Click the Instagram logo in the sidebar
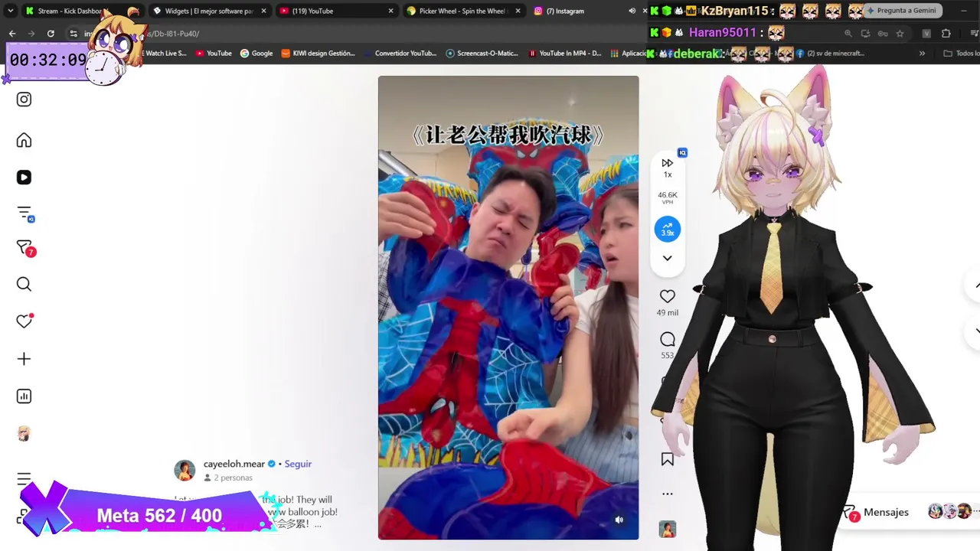This screenshot has width=980, height=551. pyautogui.click(x=24, y=99)
